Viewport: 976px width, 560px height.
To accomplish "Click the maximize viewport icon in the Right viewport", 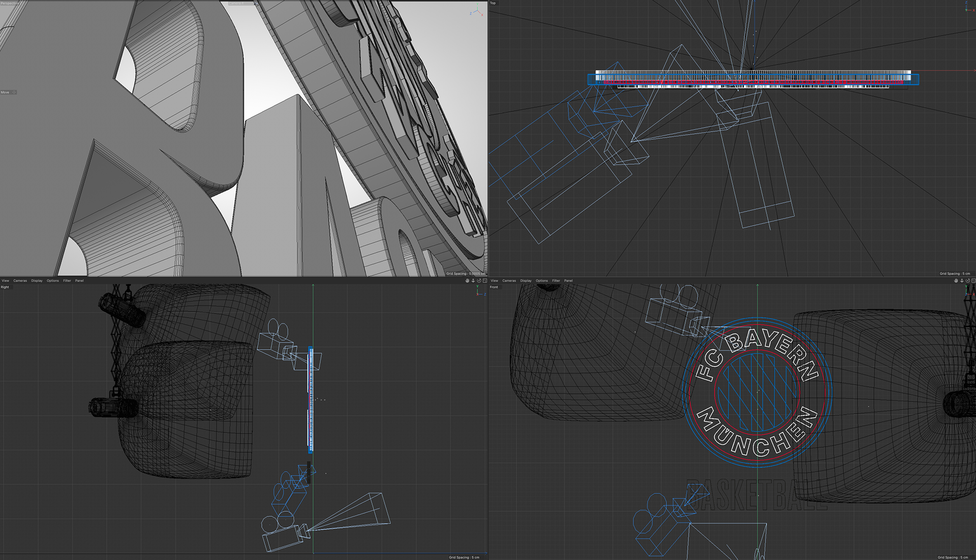I will tap(485, 281).
